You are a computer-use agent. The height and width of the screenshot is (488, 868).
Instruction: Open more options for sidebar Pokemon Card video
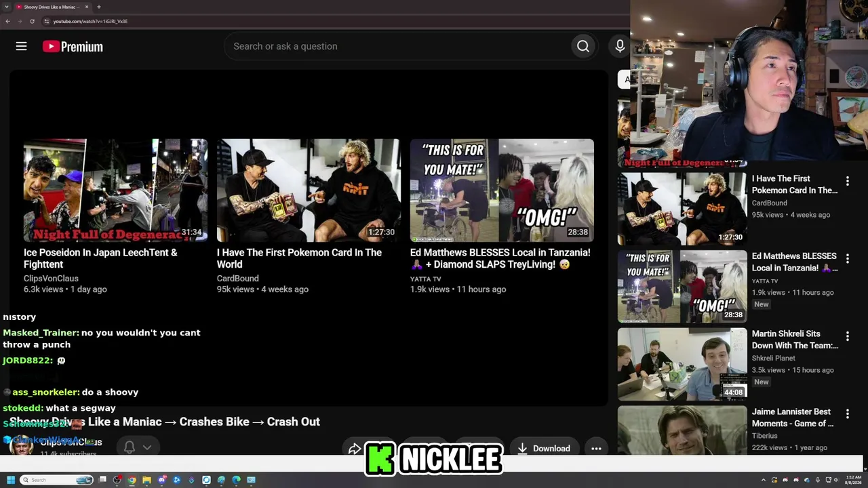[847, 181]
